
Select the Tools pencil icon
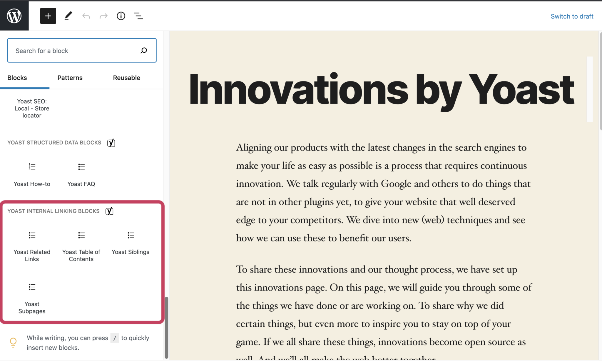68,16
